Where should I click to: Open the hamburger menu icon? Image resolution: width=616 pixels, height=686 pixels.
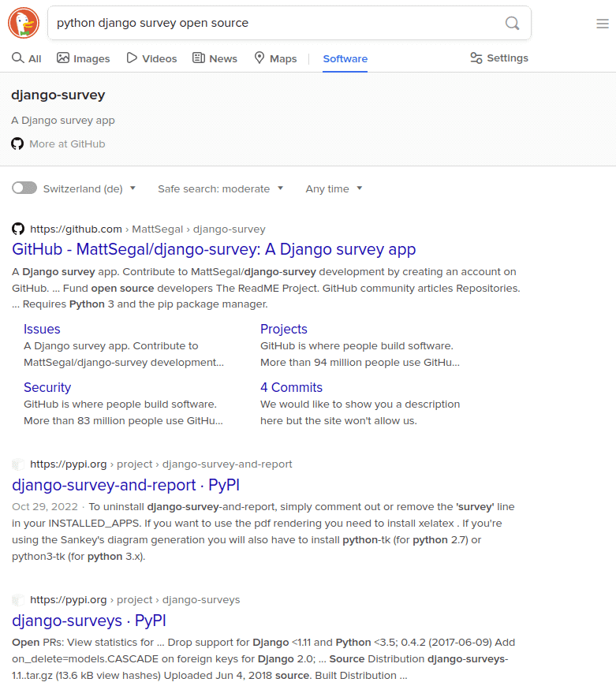(x=603, y=24)
